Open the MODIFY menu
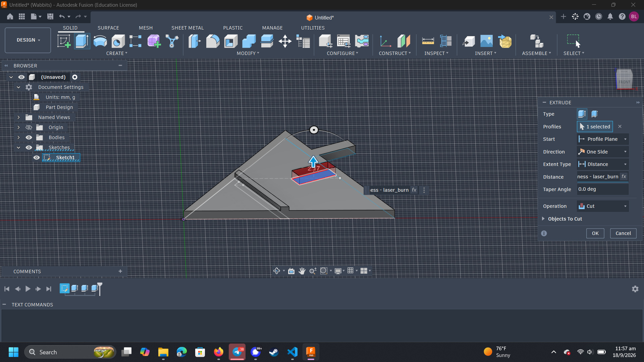The width and height of the screenshot is (644, 362). tap(248, 53)
